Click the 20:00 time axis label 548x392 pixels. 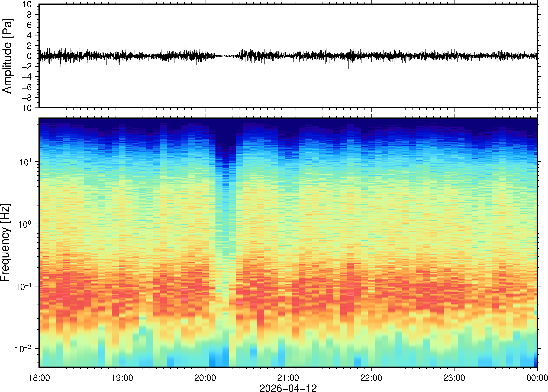pos(205,378)
